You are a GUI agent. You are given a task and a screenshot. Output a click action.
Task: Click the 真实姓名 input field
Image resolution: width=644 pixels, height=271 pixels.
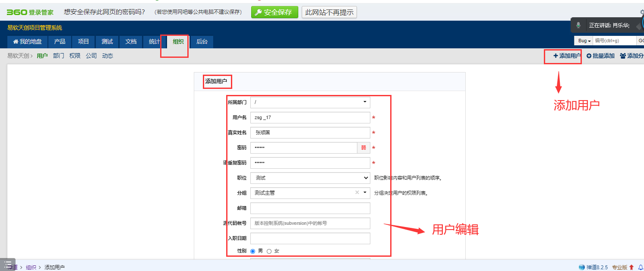(x=310, y=132)
